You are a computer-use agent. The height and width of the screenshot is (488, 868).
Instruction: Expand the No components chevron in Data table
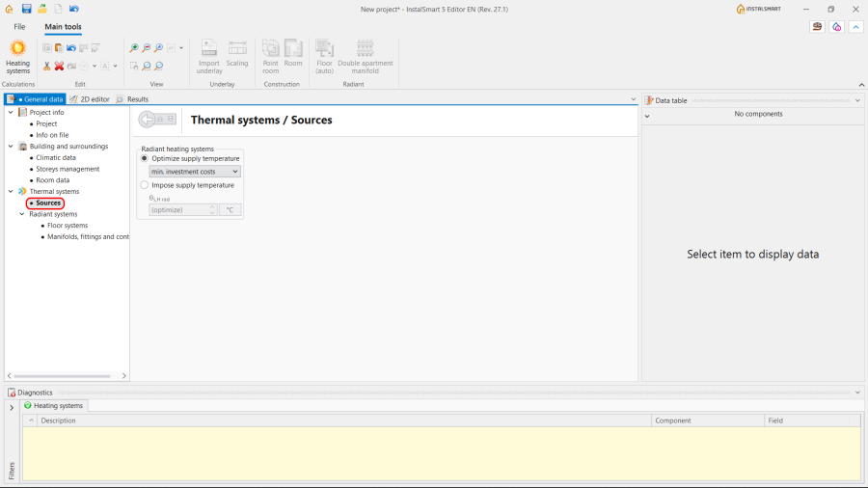tap(647, 116)
